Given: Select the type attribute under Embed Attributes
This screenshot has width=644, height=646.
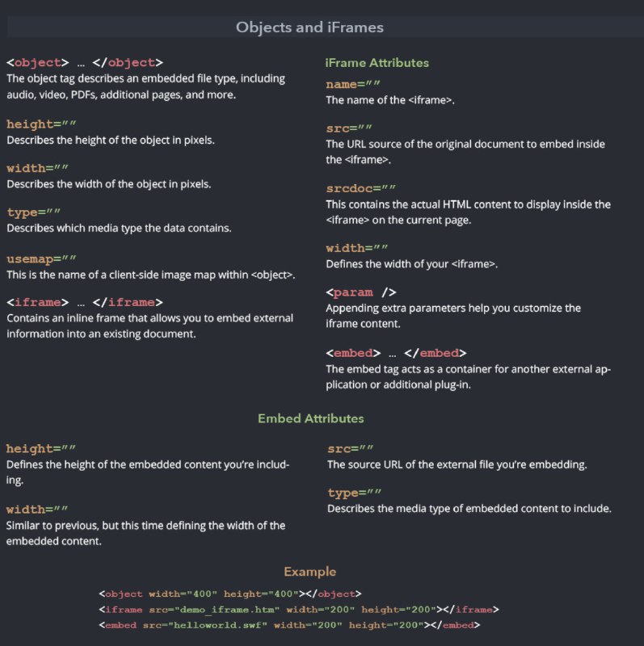Looking at the screenshot, I should click(x=355, y=493).
